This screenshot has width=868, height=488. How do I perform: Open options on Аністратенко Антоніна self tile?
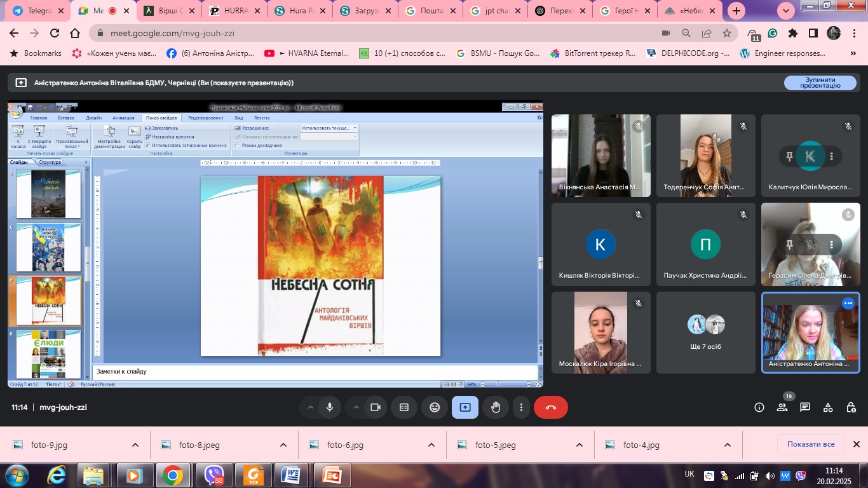tap(848, 303)
